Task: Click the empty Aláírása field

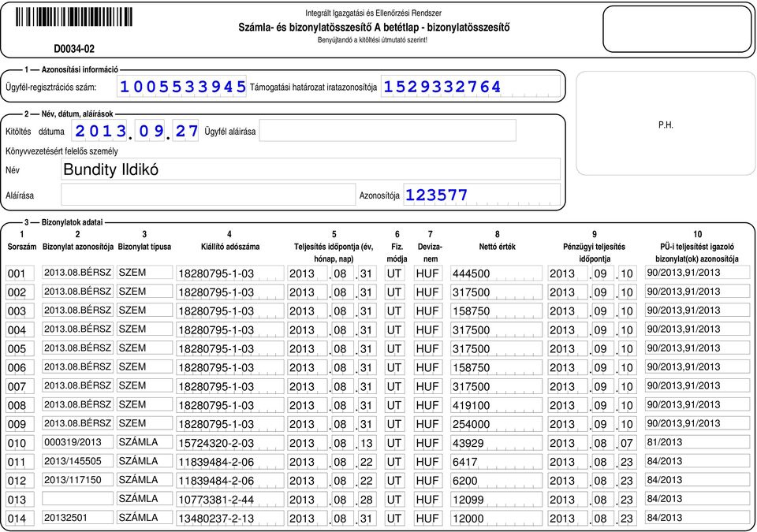Action: [208, 195]
